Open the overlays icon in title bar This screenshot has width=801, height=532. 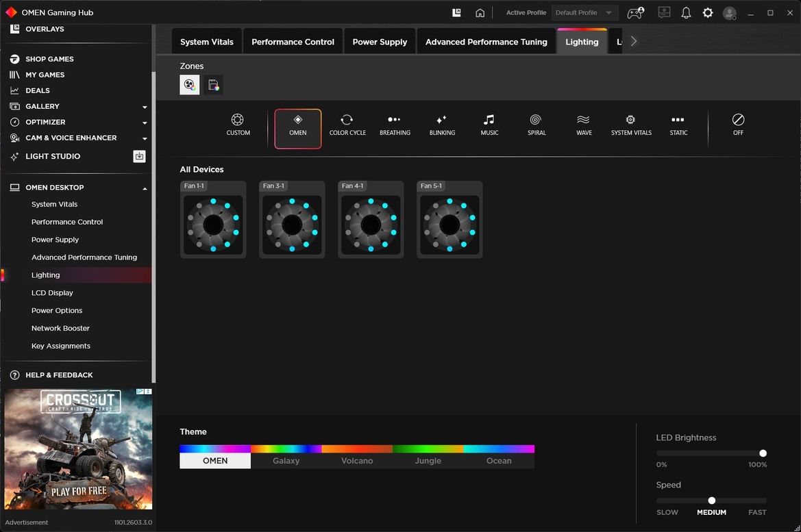[457, 12]
